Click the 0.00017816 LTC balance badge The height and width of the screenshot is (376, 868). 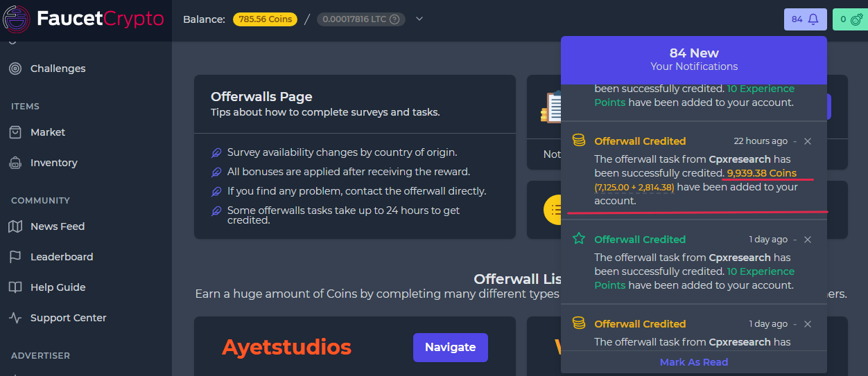(x=361, y=19)
